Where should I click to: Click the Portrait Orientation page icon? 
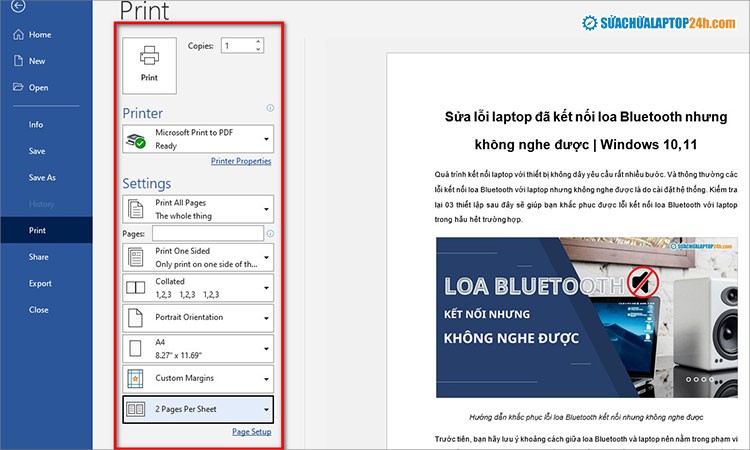pyautogui.click(x=135, y=318)
